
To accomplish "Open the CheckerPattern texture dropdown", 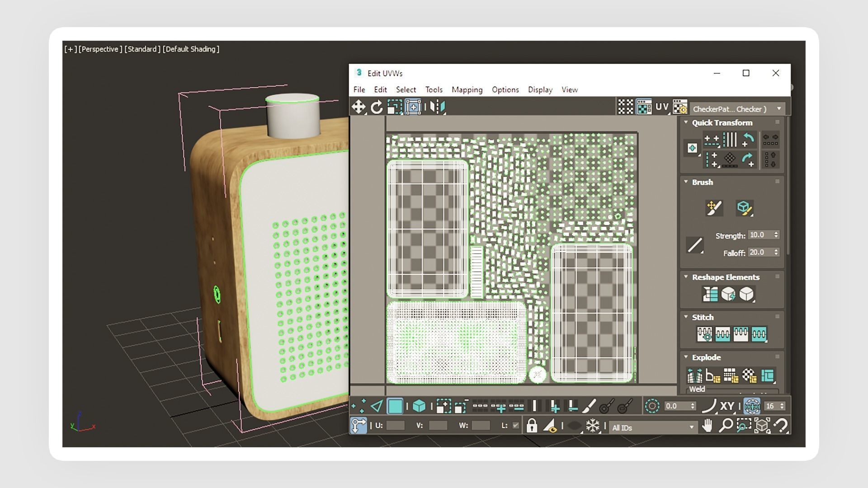I will pyautogui.click(x=779, y=108).
